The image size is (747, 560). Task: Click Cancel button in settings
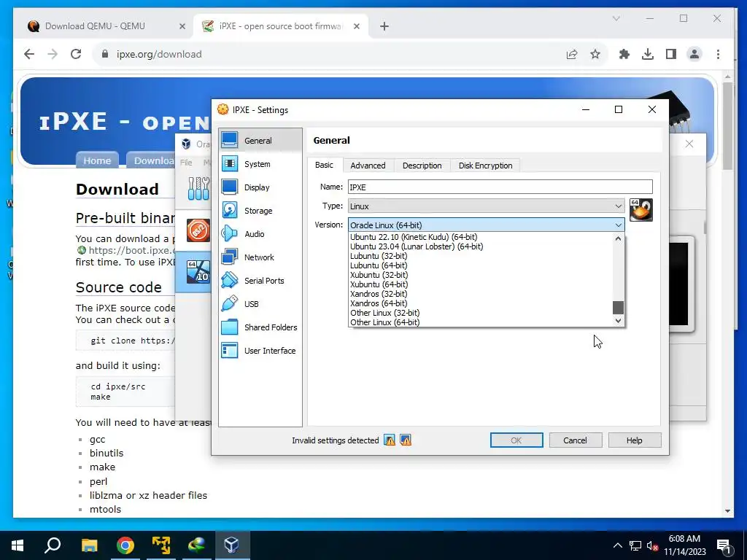coord(575,440)
